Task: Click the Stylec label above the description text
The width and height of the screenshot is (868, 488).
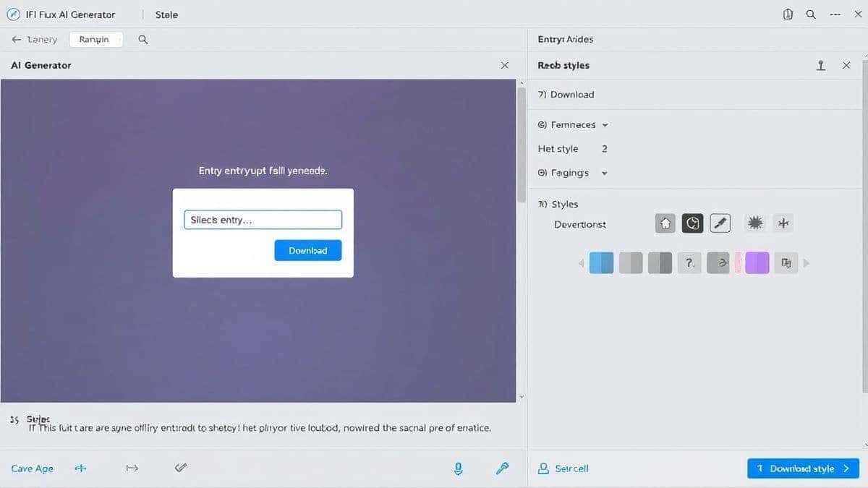Action: pos(38,419)
